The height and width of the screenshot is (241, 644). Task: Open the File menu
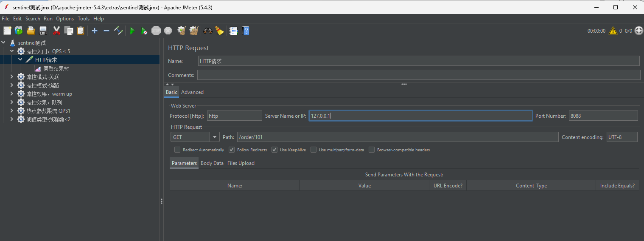(6, 19)
